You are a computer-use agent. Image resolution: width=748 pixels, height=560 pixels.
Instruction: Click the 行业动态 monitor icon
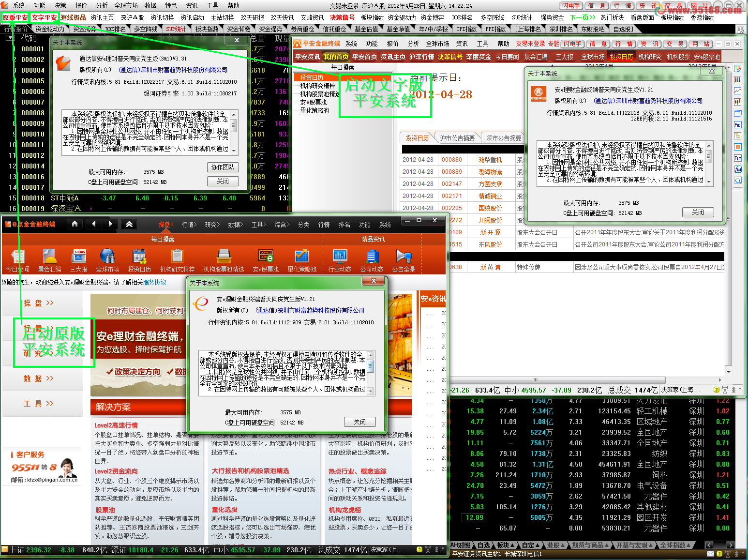tap(340, 257)
